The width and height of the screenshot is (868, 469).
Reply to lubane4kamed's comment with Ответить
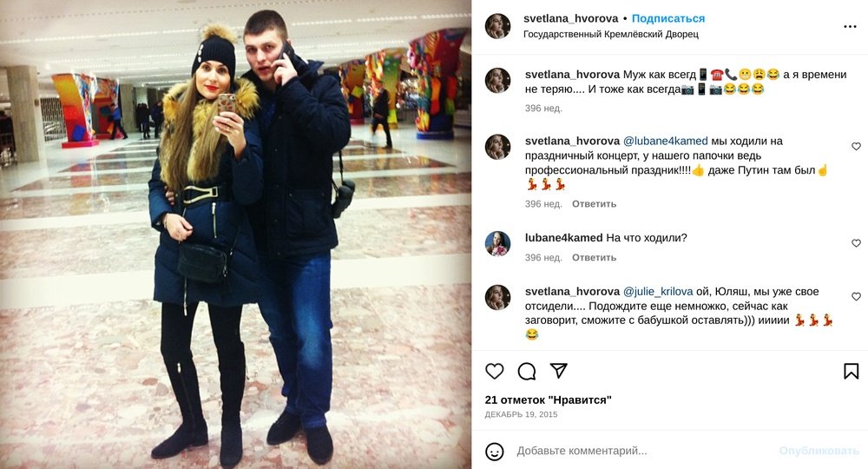pos(594,257)
